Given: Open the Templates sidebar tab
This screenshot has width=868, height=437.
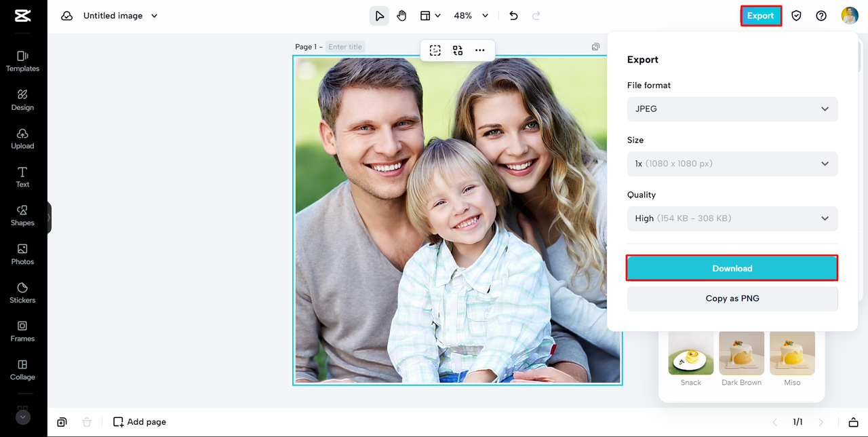Looking at the screenshot, I should (22, 61).
